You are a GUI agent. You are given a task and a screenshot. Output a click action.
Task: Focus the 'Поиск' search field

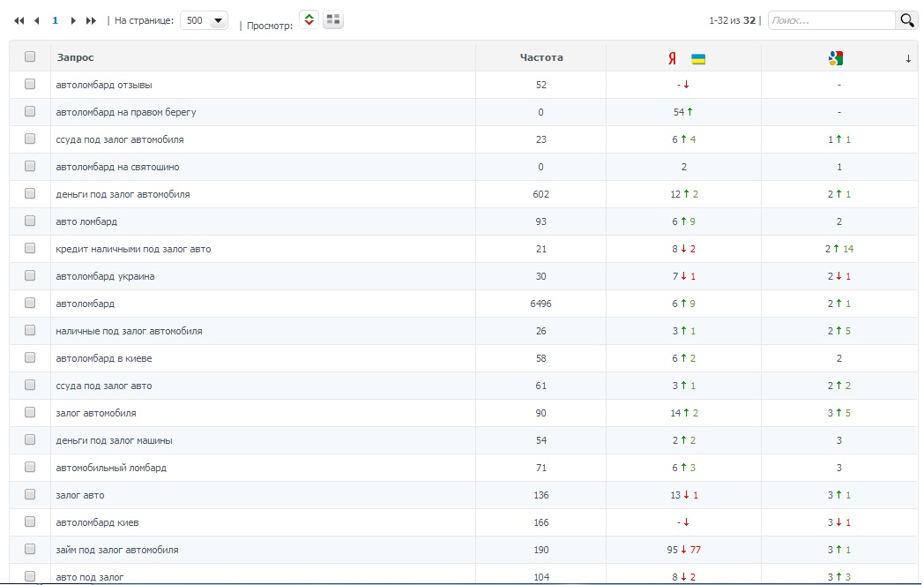coord(831,20)
